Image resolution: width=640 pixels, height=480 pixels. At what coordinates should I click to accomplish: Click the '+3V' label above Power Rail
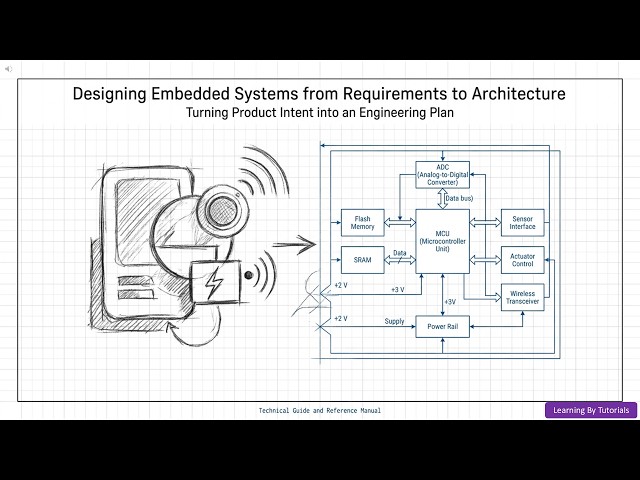(x=450, y=302)
